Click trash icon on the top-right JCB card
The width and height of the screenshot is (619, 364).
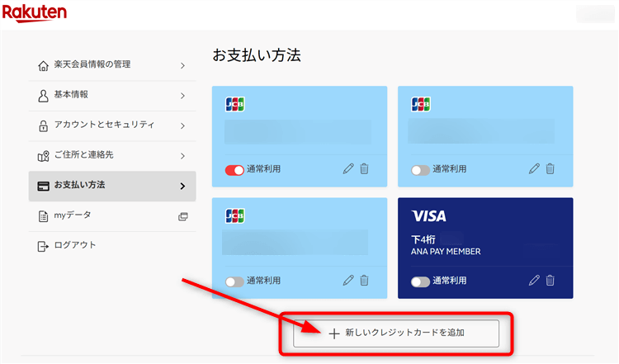[550, 169]
